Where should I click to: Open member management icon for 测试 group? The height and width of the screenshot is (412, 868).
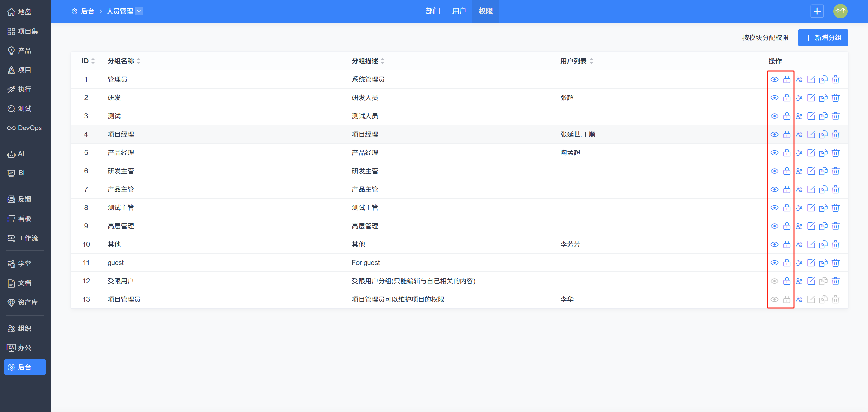coord(799,116)
